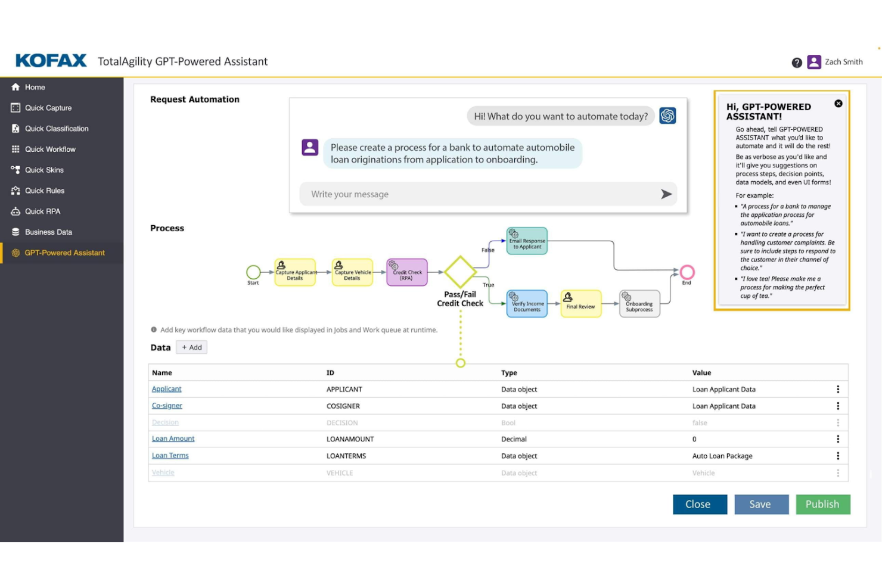This screenshot has width=882, height=588.
Task: Open the options menu for the Applicant row
Action: 838,389
